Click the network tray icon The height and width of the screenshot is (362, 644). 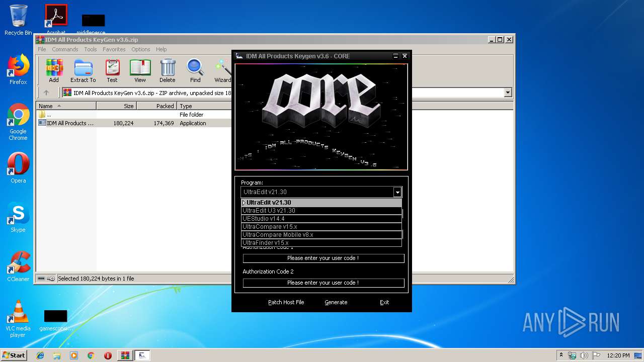click(x=572, y=355)
